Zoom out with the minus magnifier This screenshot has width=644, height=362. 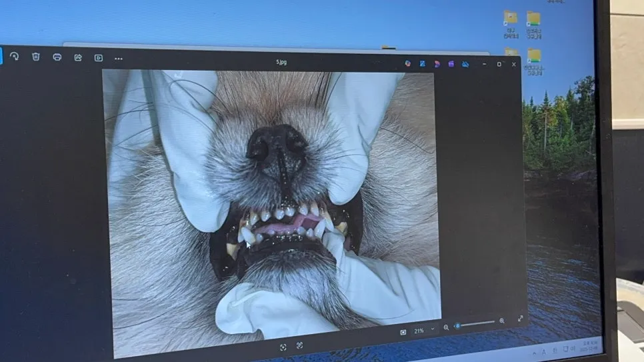pos(446,327)
